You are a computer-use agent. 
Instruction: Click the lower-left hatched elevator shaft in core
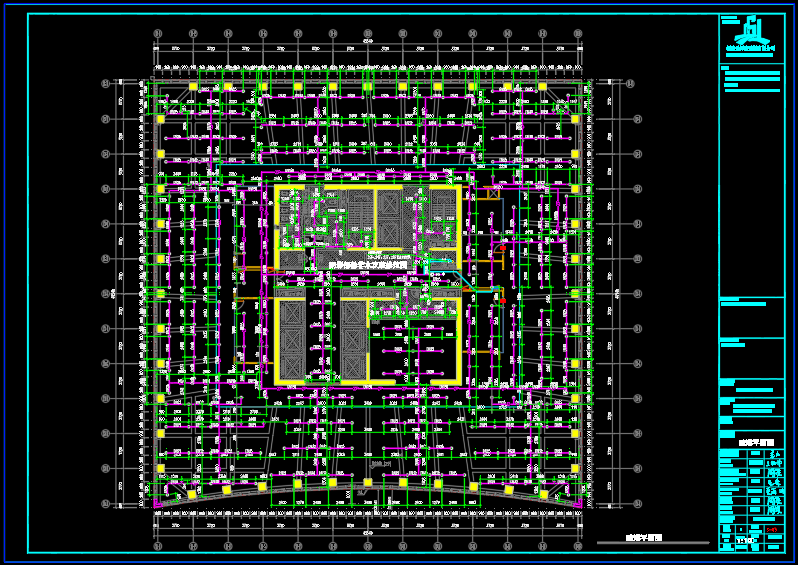[292, 340]
